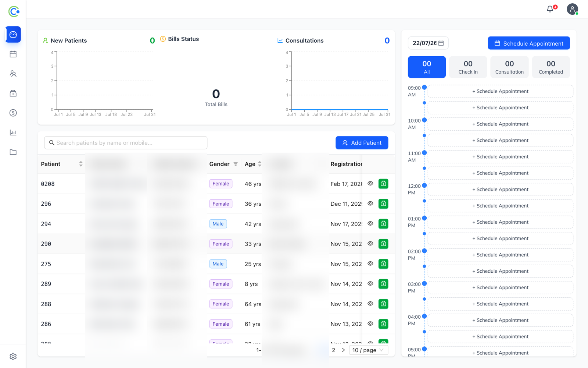This screenshot has height=368, width=588.
Task: Open the patients icon in sidebar
Action: pos(13,74)
